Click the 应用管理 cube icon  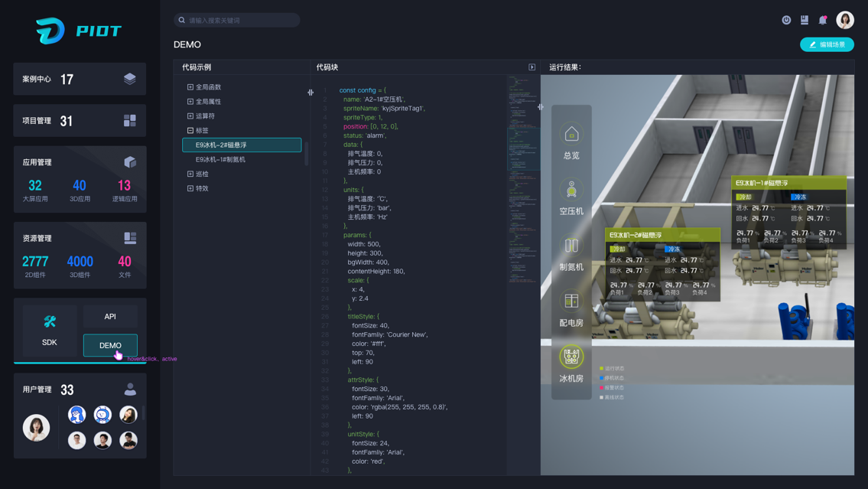click(129, 161)
